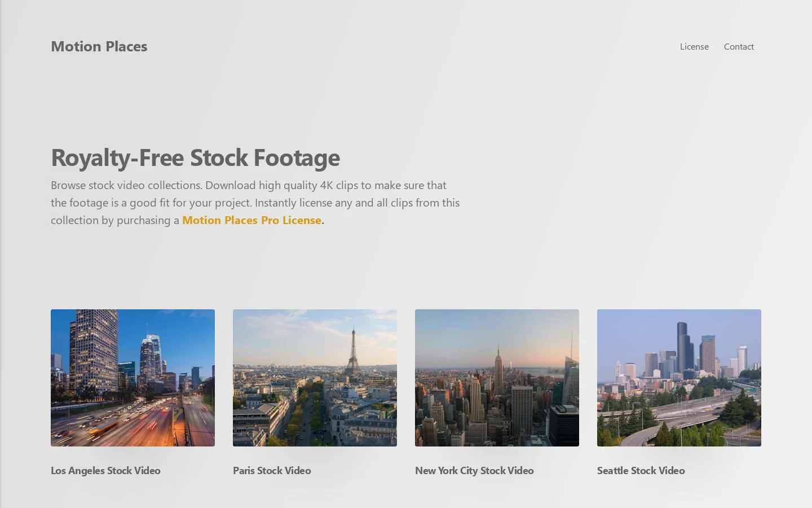Open the New York City skyline thumbnail
The height and width of the screenshot is (508, 812).
[x=497, y=378]
